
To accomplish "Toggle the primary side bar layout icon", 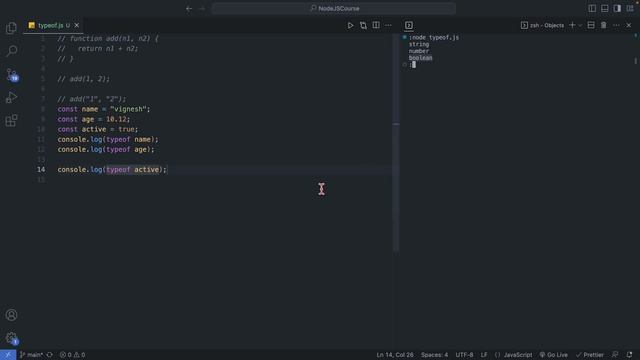I will [x=592, y=9].
